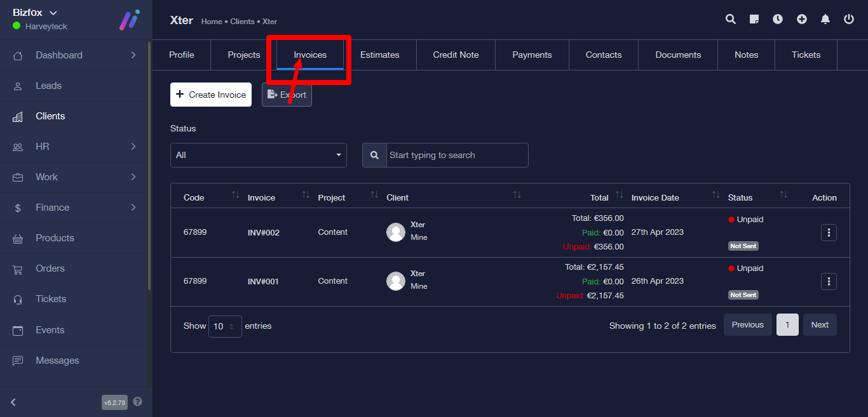Click the plus quick-add icon

tap(802, 19)
